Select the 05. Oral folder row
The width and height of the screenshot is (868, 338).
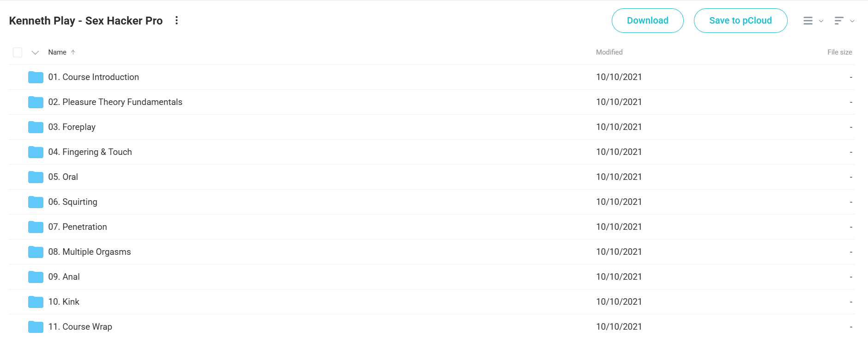point(432,177)
